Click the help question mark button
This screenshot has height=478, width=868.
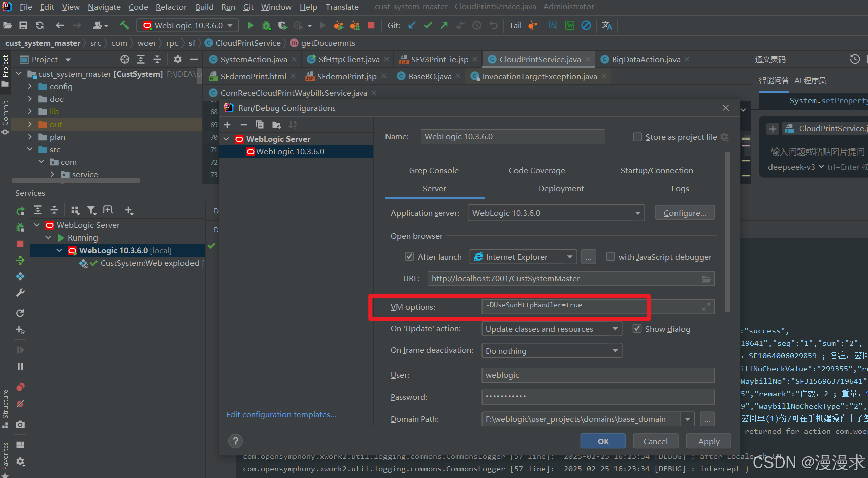(235, 441)
